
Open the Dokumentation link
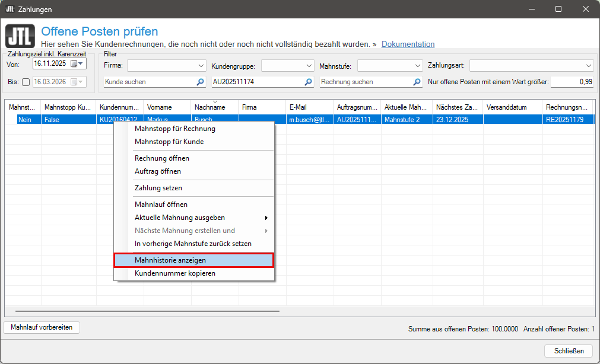(x=408, y=44)
